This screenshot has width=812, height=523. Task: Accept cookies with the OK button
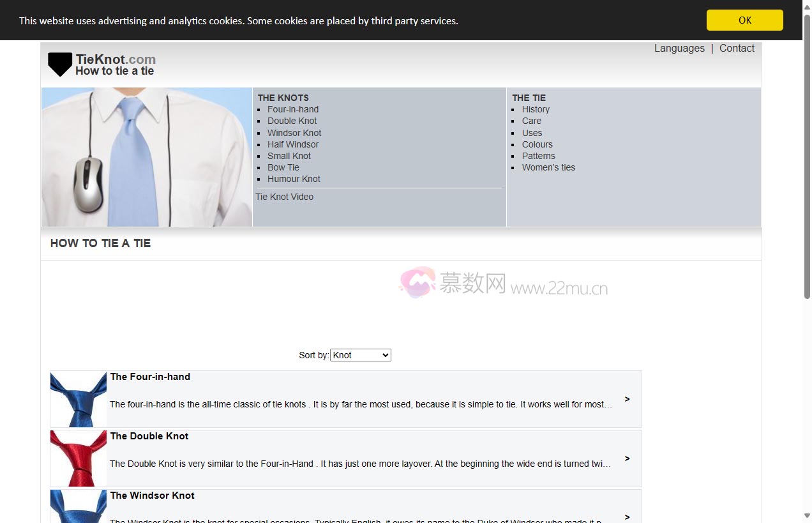(744, 20)
